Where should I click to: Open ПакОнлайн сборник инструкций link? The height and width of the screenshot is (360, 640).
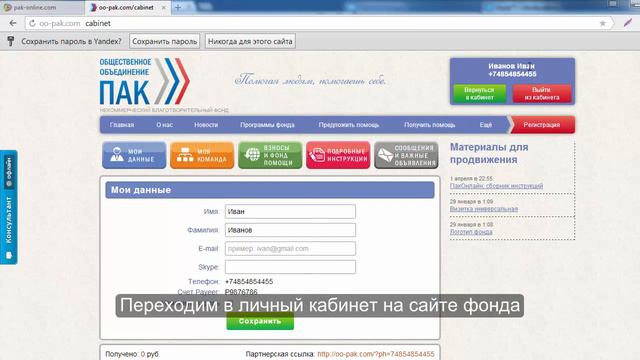496,186
